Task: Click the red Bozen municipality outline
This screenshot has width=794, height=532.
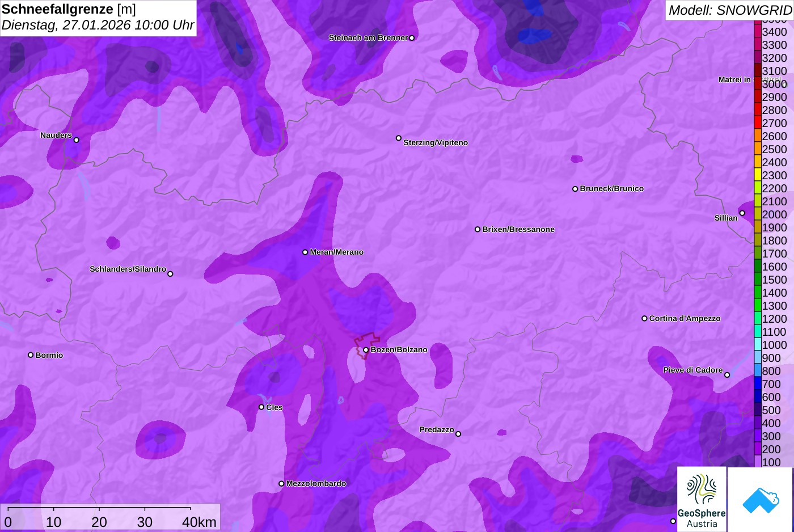Action: [366, 347]
